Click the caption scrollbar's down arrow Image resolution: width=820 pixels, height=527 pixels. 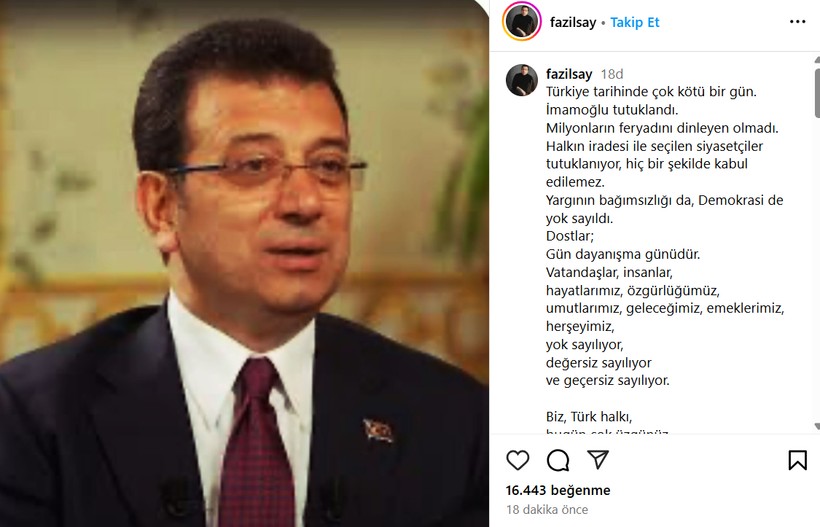[817, 427]
